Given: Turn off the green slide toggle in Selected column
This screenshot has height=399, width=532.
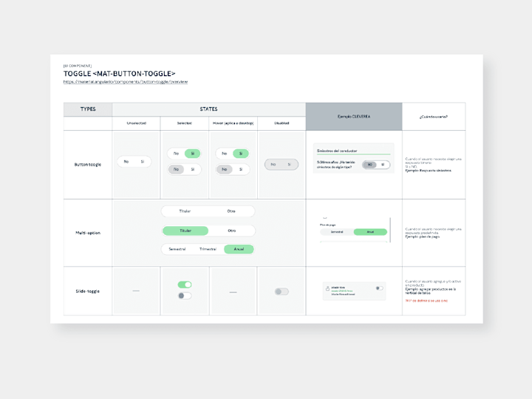Looking at the screenshot, I should click(185, 284).
